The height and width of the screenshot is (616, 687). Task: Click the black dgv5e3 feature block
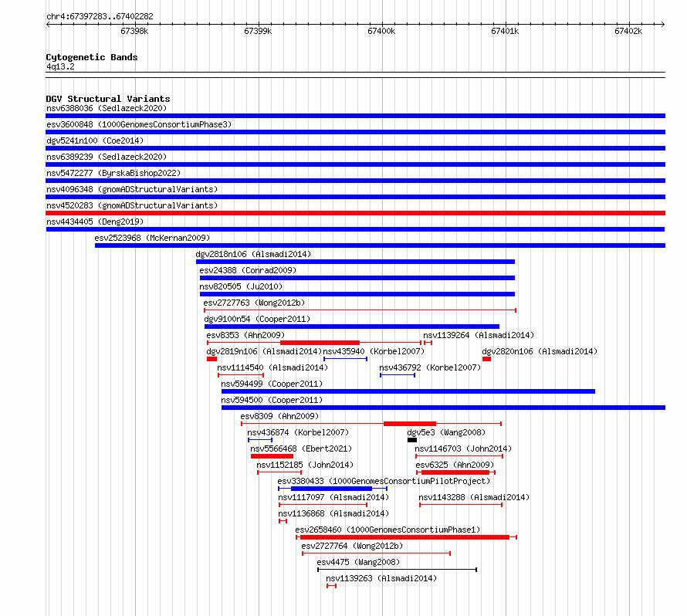(x=412, y=440)
